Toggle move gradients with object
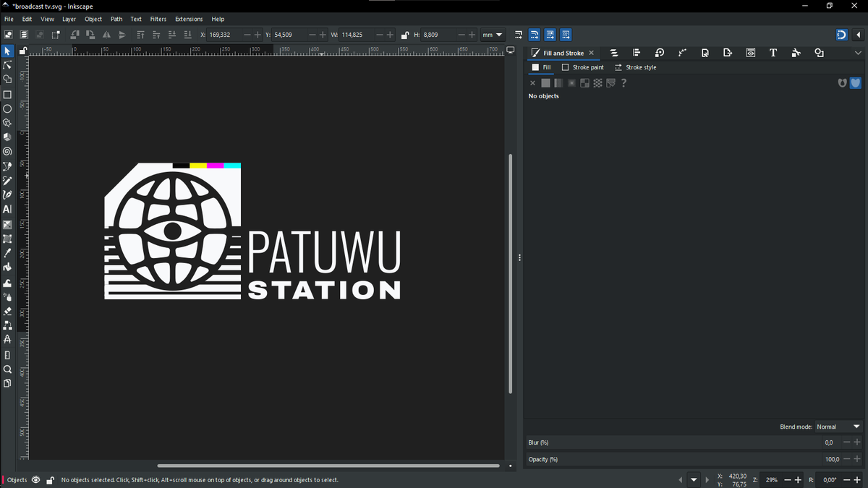 [x=550, y=35]
